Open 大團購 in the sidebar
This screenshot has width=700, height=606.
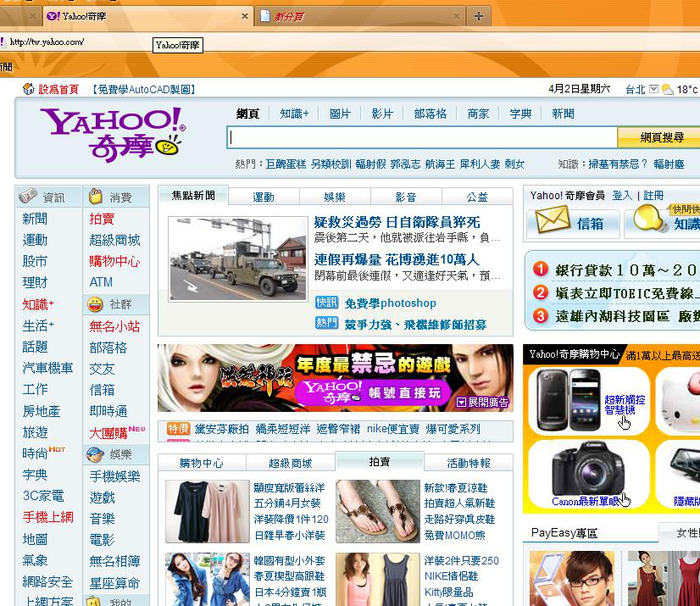[x=108, y=433]
